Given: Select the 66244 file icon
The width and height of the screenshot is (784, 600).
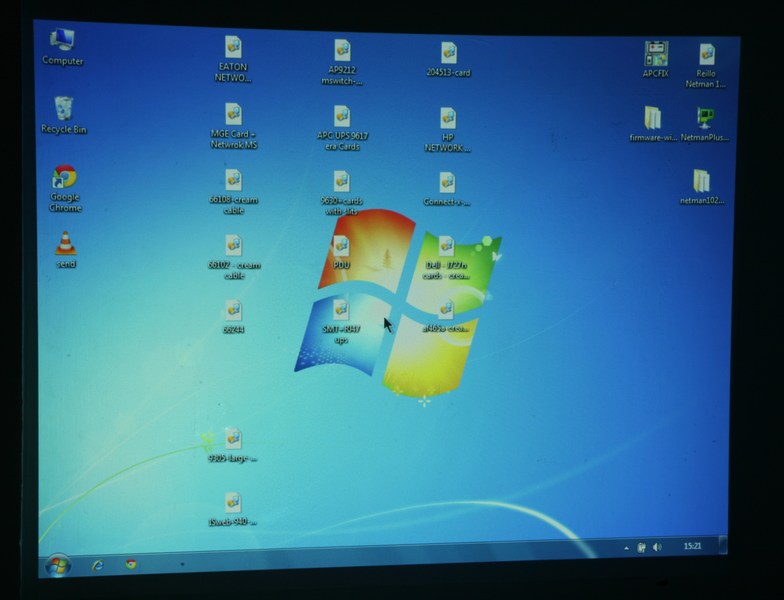Looking at the screenshot, I should coord(234,316).
